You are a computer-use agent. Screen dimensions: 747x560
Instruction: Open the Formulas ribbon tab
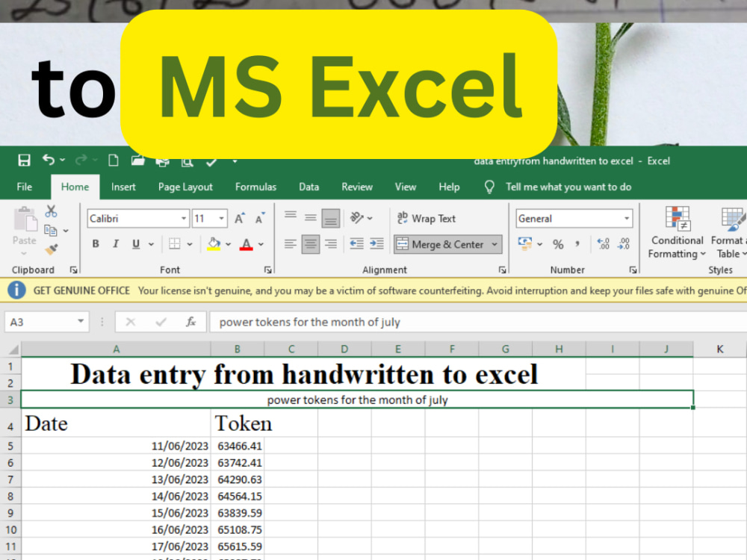point(255,187)
